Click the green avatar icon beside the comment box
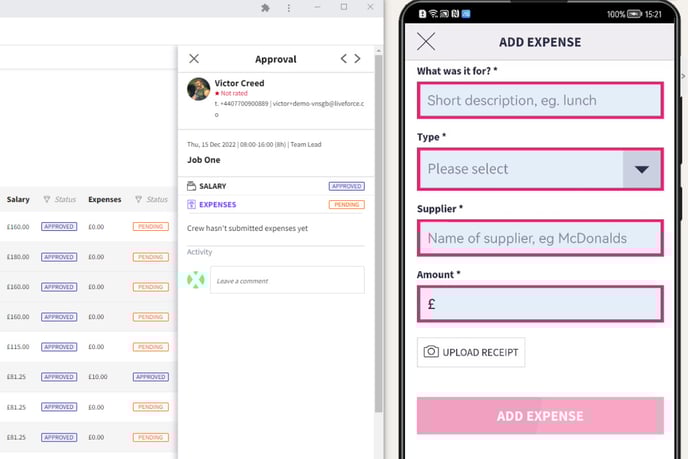Image resolution: width=688 pixels, height=459 pixels. (196, 280)
